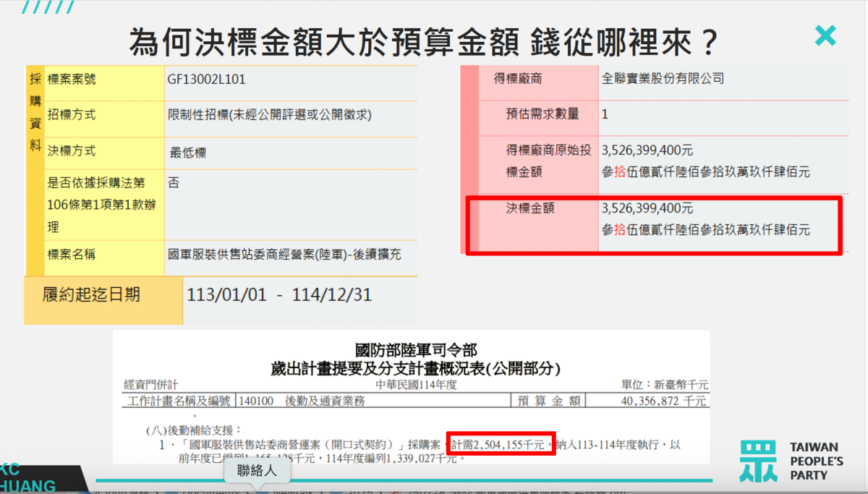The width and height of the screenshot is (868, 494).
Task: Click the Taiwan People's Party text
Action: (x=817, y=461)
